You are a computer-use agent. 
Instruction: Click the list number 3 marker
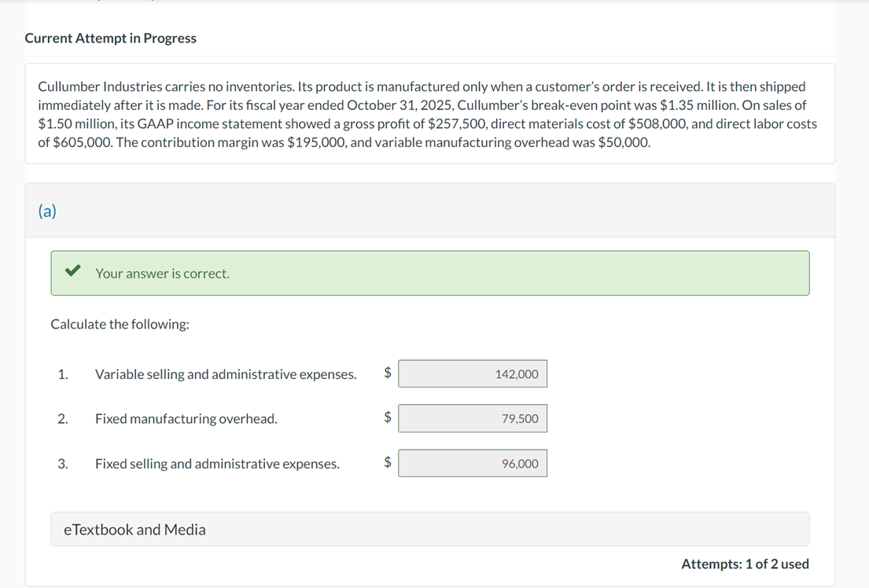point(62,464)
